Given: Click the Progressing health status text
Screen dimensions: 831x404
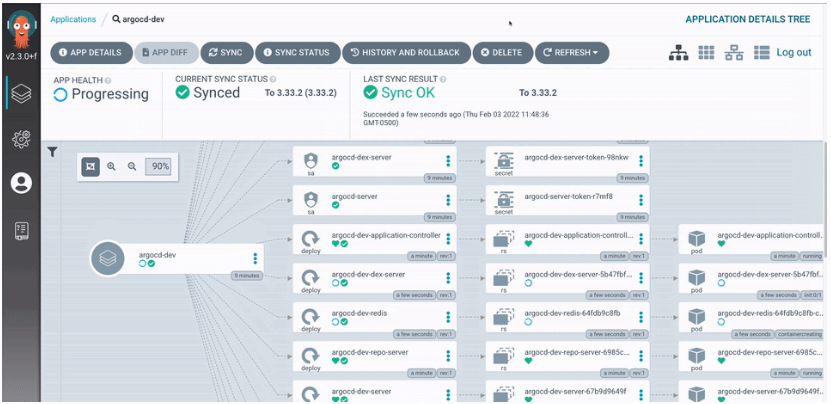Looking at the screenshot, I should (110, 94).
